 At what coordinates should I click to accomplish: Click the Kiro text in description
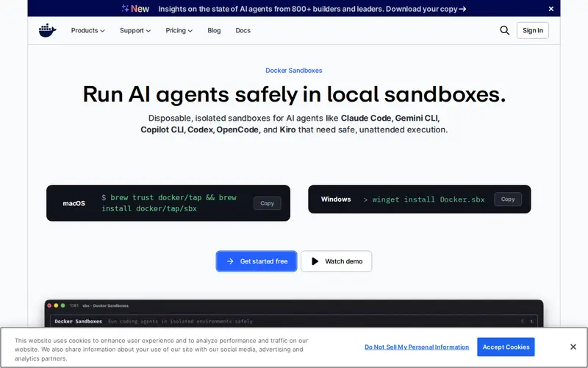click(287, 130)
